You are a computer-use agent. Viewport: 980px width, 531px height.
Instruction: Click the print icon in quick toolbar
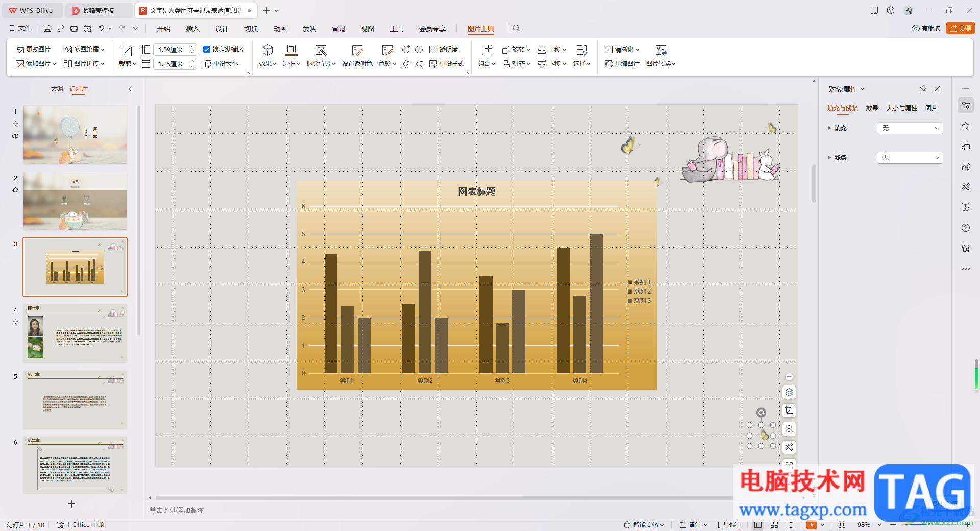click(x=74, y=29)
